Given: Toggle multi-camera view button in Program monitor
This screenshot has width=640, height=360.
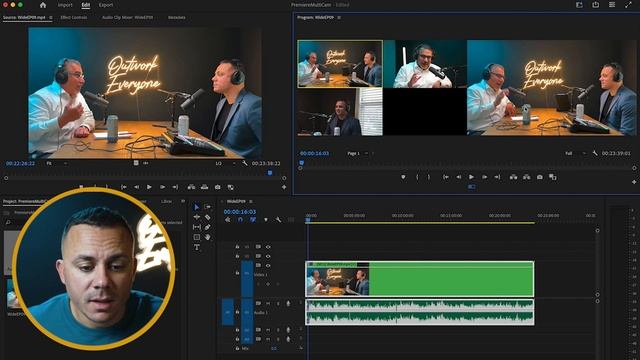Looking at the screenshot, I should [471, 187].
